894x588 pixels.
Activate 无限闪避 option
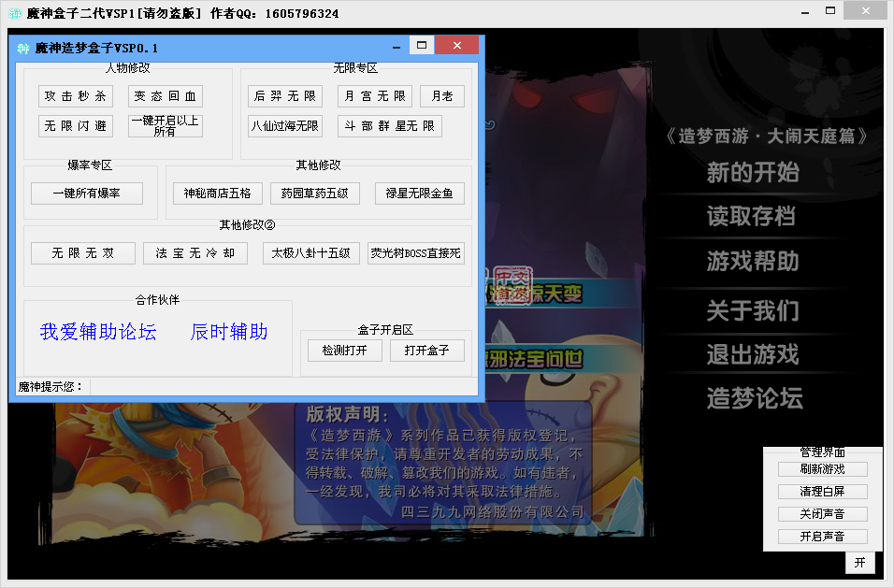76,126
